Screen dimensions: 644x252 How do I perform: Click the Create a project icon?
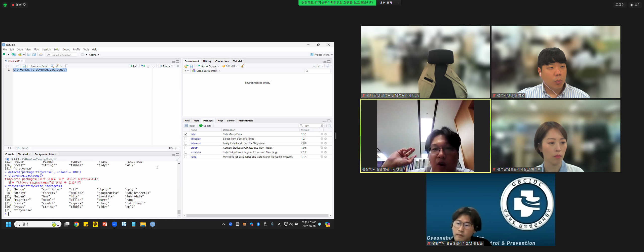coord(14,55)
